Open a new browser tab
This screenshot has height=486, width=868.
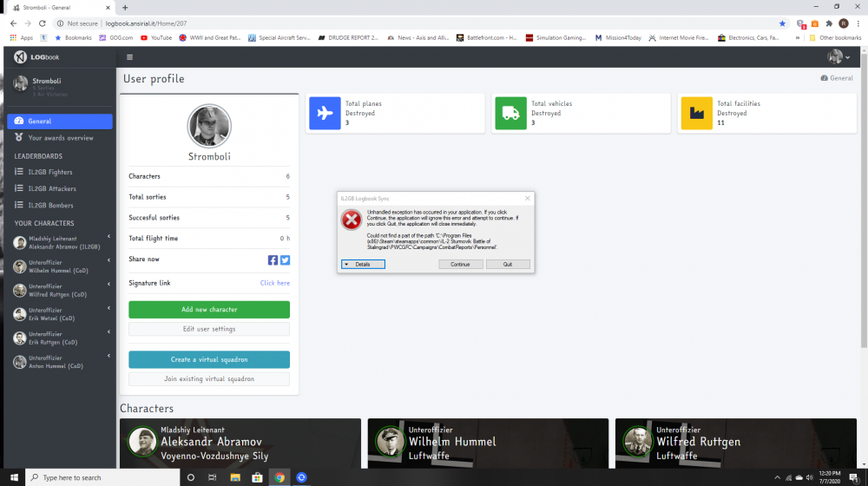[x=125, y=8]
